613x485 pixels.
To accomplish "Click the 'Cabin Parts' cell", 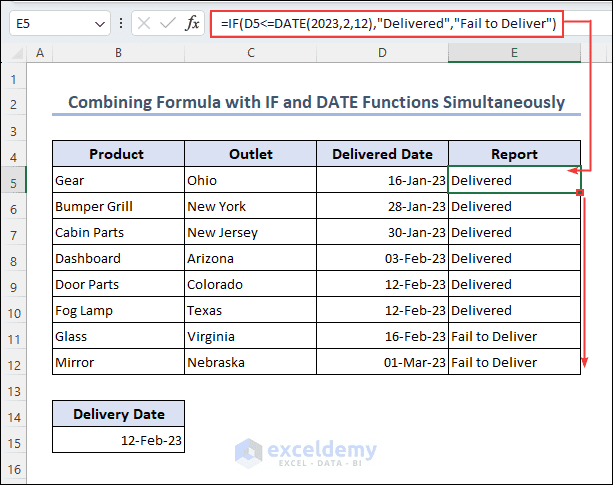I will [x=118, y=232].
